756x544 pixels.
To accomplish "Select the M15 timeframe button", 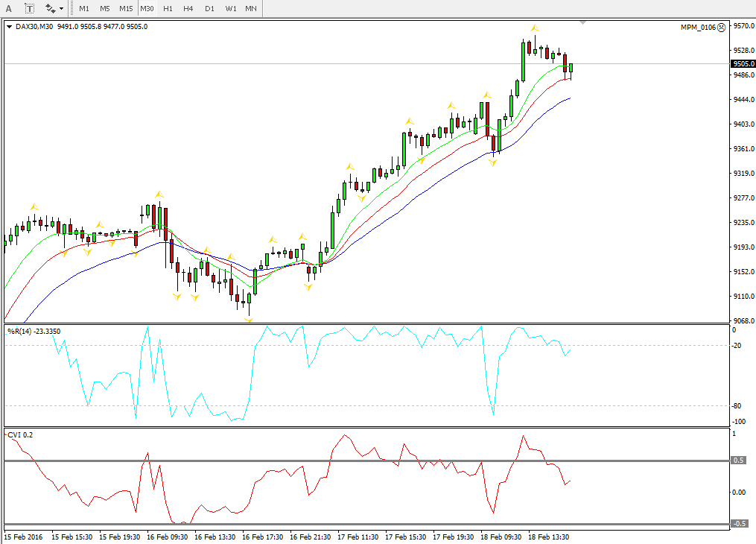I will (x=125, y=9).
